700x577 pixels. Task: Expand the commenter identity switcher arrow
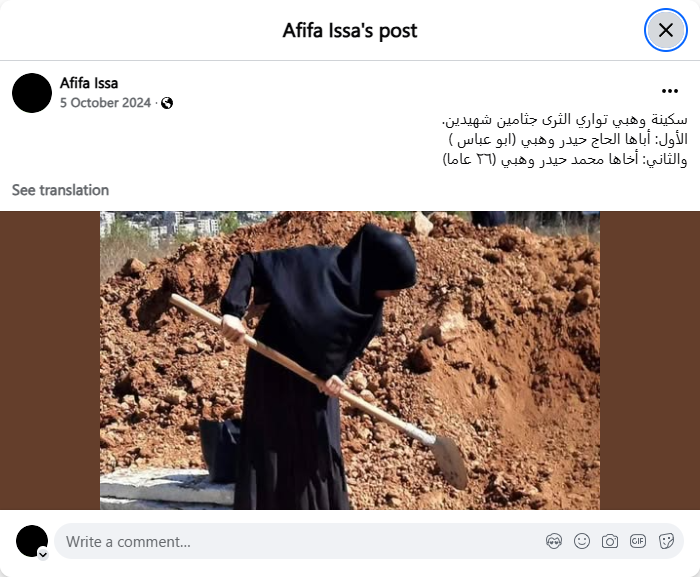[x=43, y=554]
